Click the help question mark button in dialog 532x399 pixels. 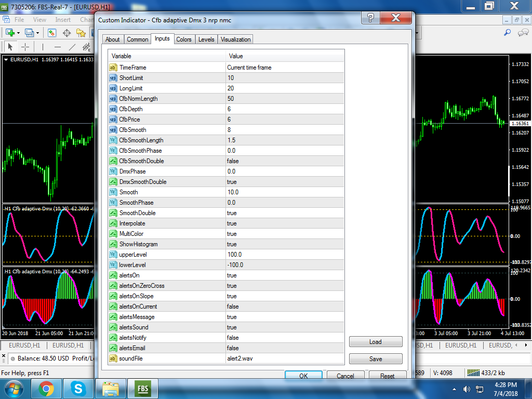pos(370,18)
